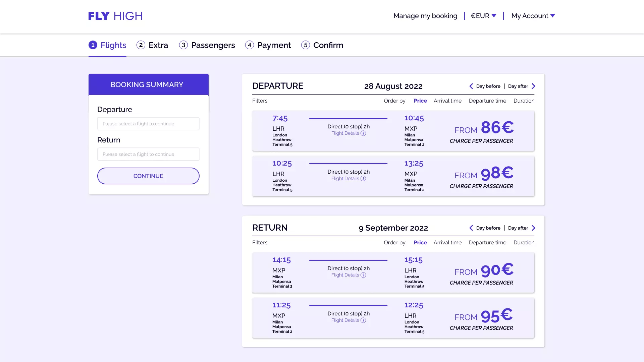Click info icon on 7:45 flight details
Screen dimensions: 644x362
(363, 133)
